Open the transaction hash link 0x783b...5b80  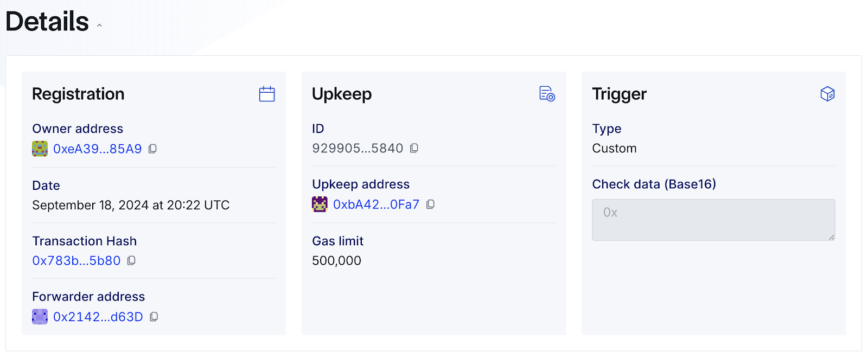76,261
